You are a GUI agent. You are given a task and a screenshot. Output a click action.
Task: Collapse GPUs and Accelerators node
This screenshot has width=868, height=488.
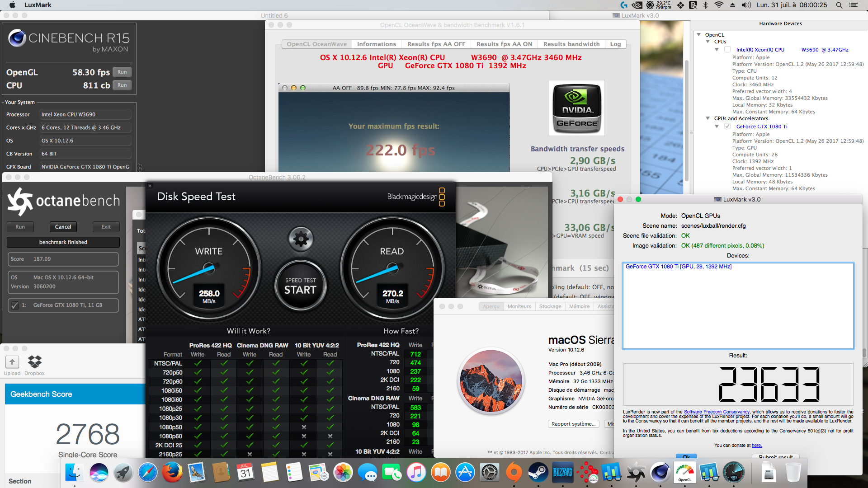(x=708, y=118)
